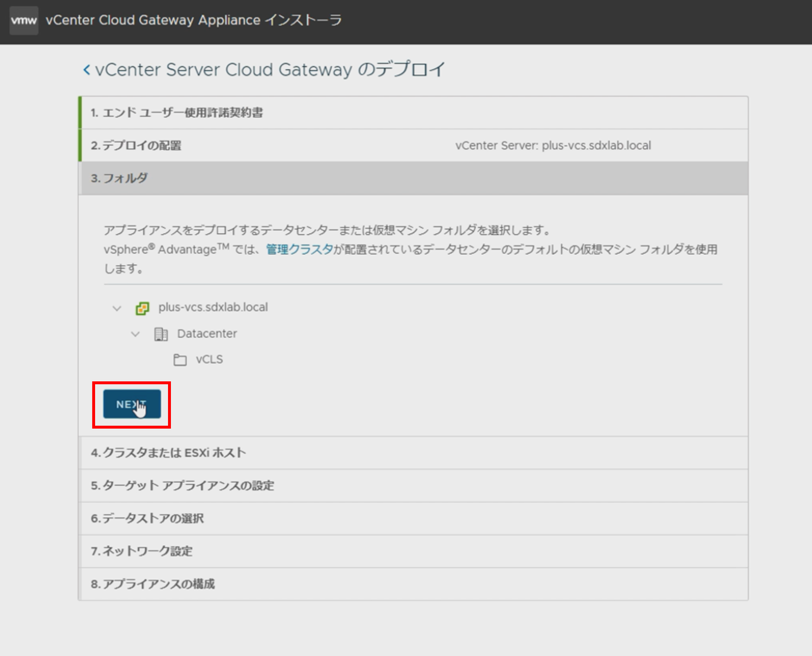Open step 6 データストアの選択
The height and width of the screenshot is (656, 812).
pos(414,519)
